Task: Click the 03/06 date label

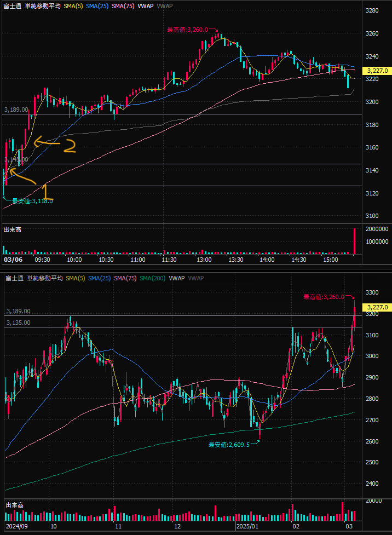Action: [13, 260]
